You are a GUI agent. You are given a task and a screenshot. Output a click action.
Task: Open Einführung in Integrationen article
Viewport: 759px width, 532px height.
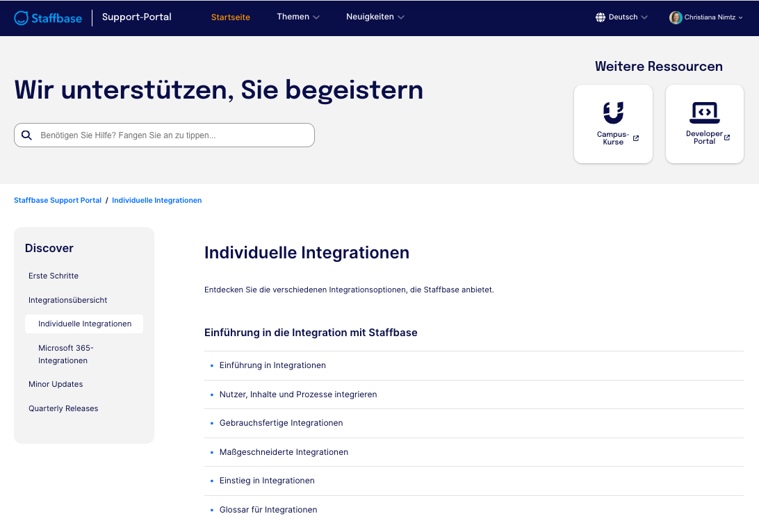click(x=272, y=365)
